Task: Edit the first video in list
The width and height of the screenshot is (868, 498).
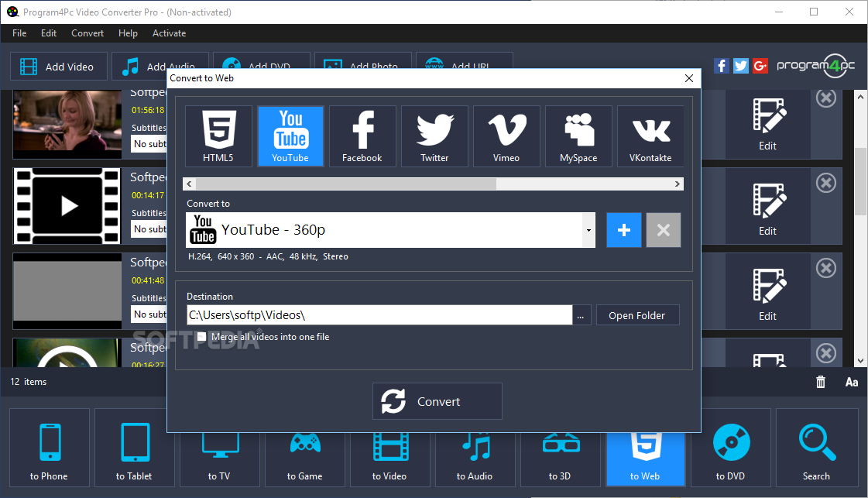Action: (x=768, y=125)
